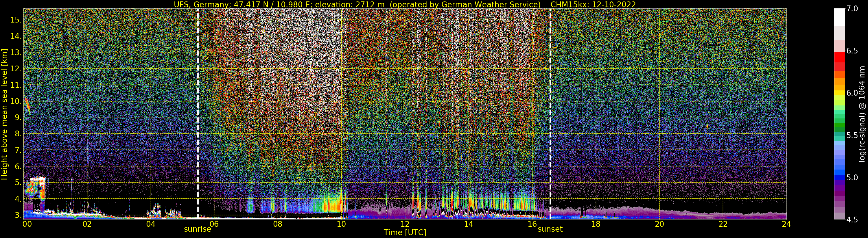Click the 5.5 label on the colorbar
868x238 pixels.
tap(852, 135)
